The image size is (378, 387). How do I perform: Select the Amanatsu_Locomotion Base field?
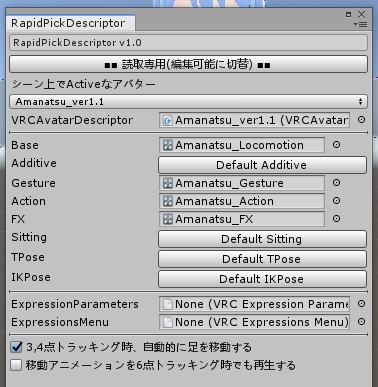(x=242, y=145)
